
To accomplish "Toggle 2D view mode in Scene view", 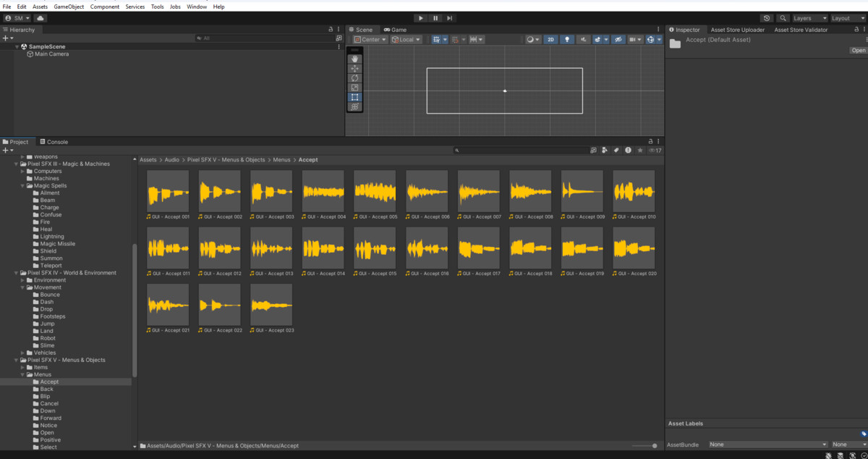I will pyautogui.click(x=550, y=39).
